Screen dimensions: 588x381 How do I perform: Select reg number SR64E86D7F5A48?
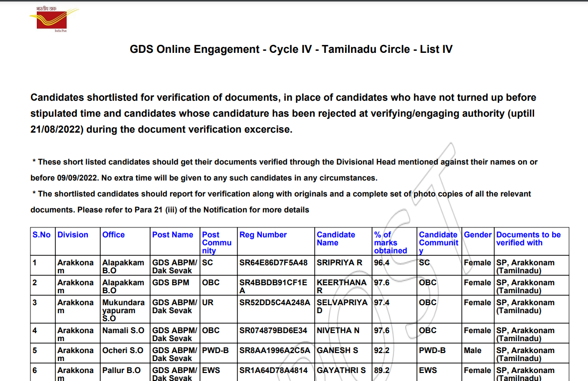273,263
